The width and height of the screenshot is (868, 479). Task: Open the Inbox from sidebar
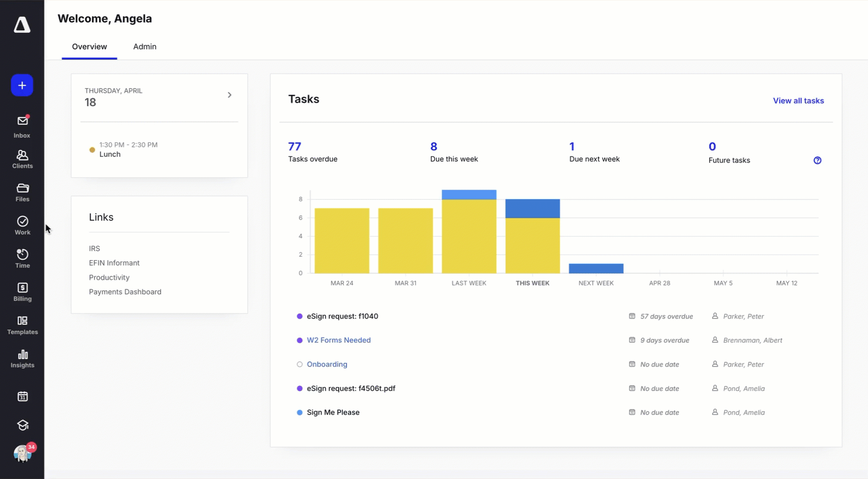[22, 126]
